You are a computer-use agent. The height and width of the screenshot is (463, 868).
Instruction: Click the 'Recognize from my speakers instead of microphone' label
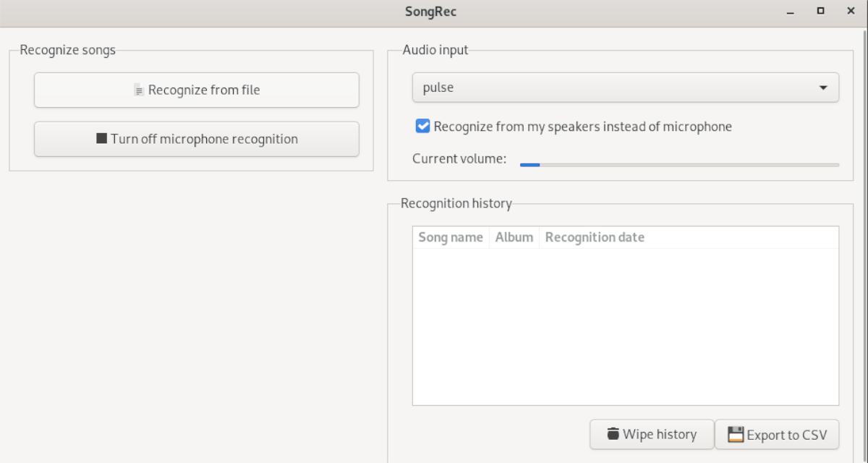(582, 127)
